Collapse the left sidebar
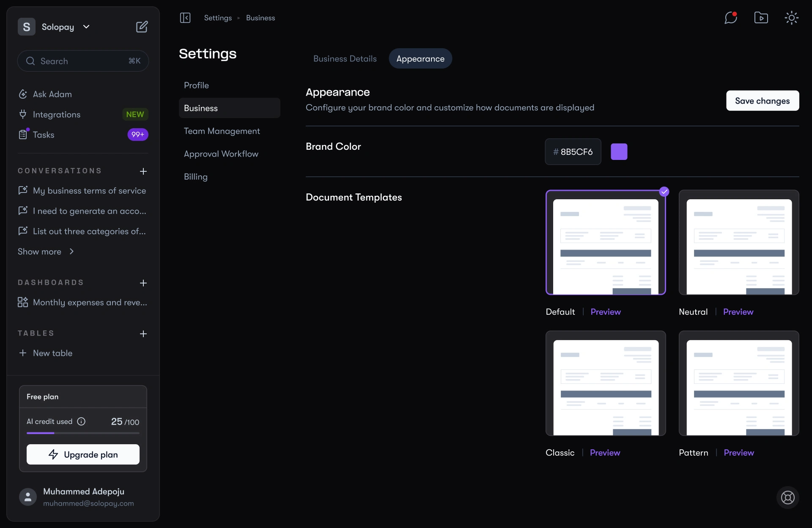The image size is (812, 528). (x=185, y=18)
